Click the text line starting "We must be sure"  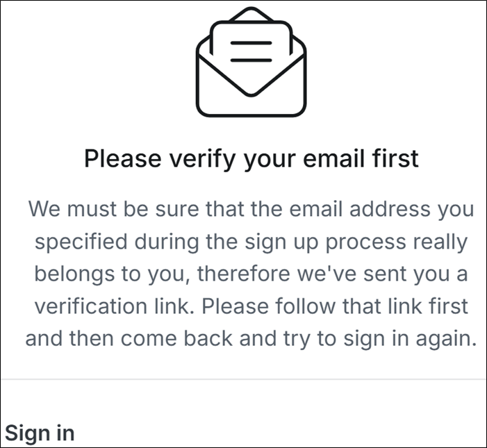click(x=251, y=210)
